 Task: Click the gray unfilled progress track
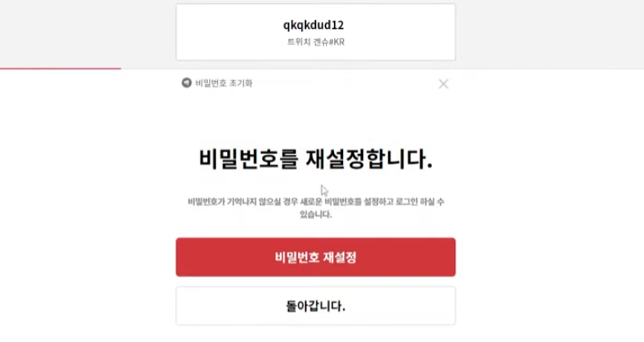click(x=382, y=69)
